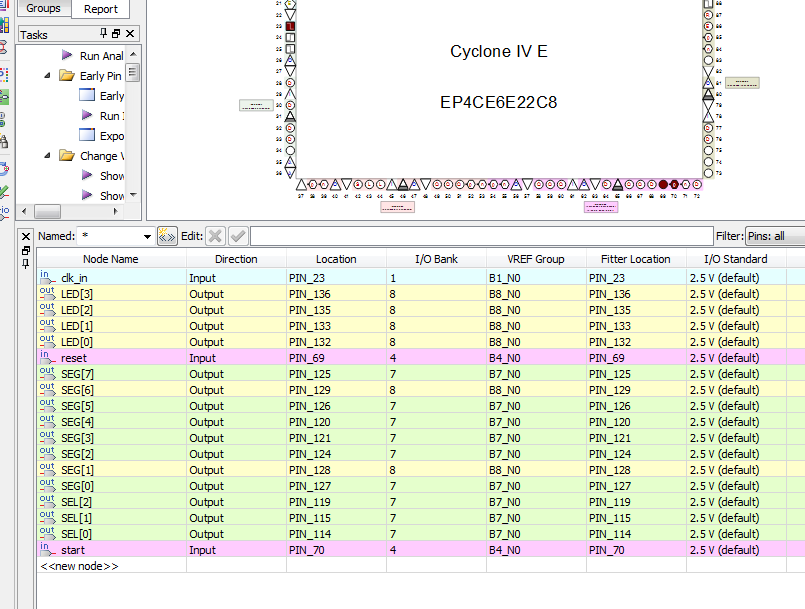The image size is (805, 609).
Task: Click the input icon next to start
Action: pyautogui.click(x=47, y=549)
